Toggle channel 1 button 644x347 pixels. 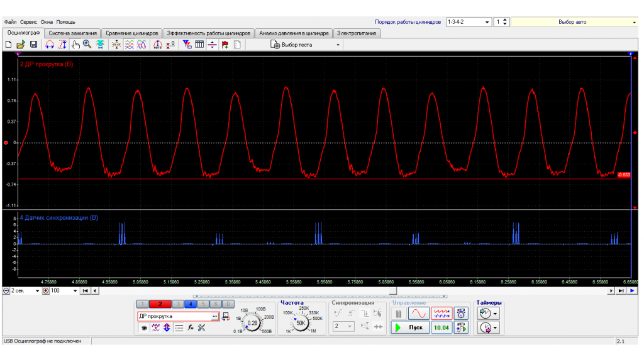point(143,304)
